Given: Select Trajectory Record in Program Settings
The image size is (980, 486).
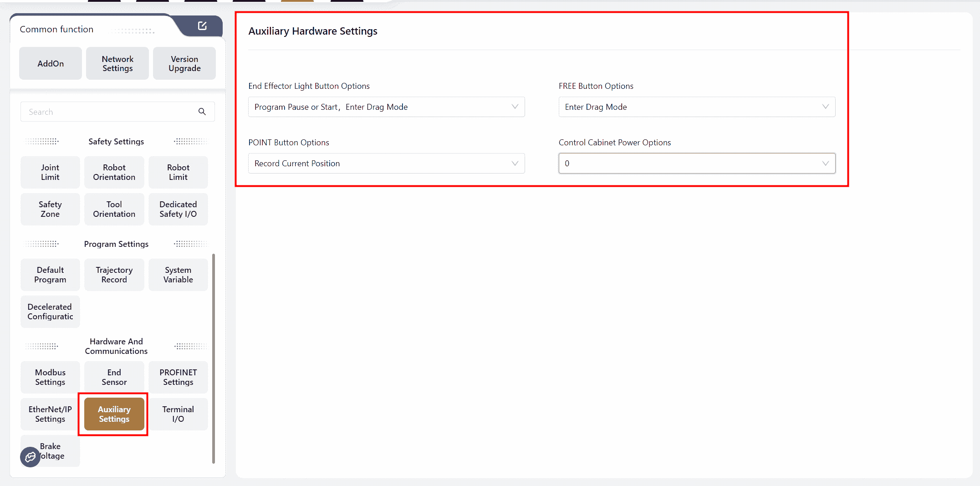Looking at the screenshot, I should [x=114, y=275].
